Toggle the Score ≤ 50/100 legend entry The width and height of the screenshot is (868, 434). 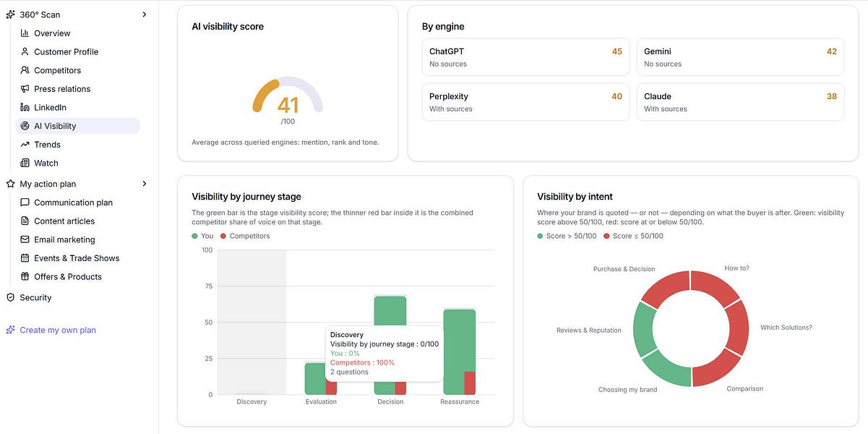[x=633, y=236]
